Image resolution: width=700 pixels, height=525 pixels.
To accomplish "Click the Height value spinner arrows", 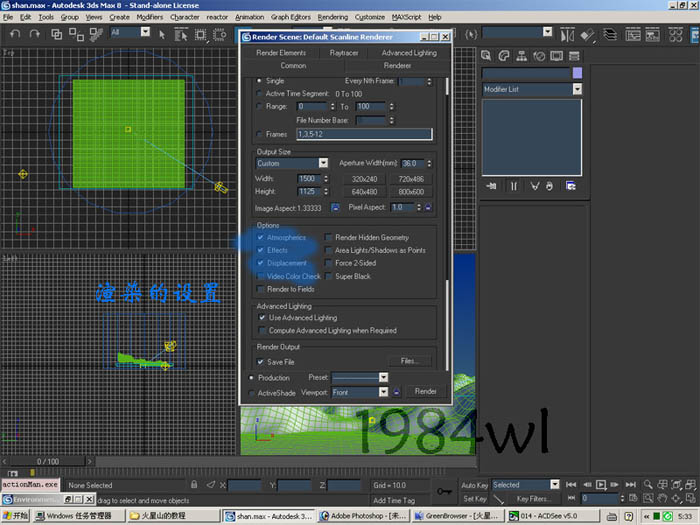I will click(x=326, y=192).
